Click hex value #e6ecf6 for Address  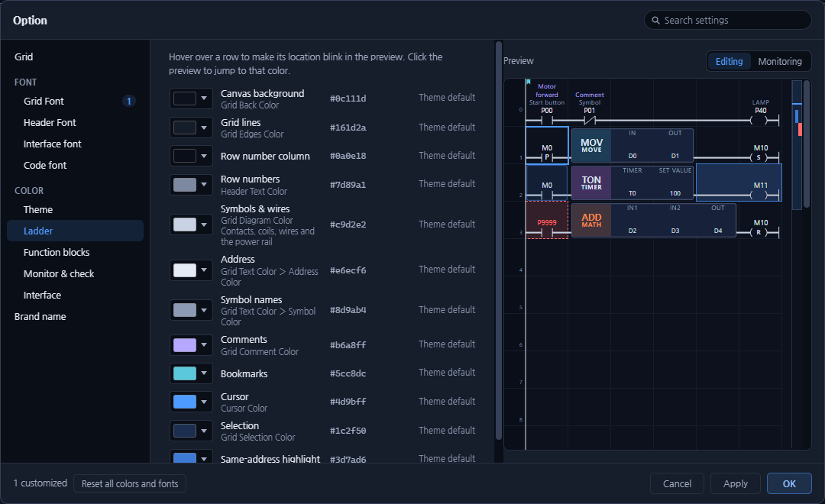click(348, 270)
